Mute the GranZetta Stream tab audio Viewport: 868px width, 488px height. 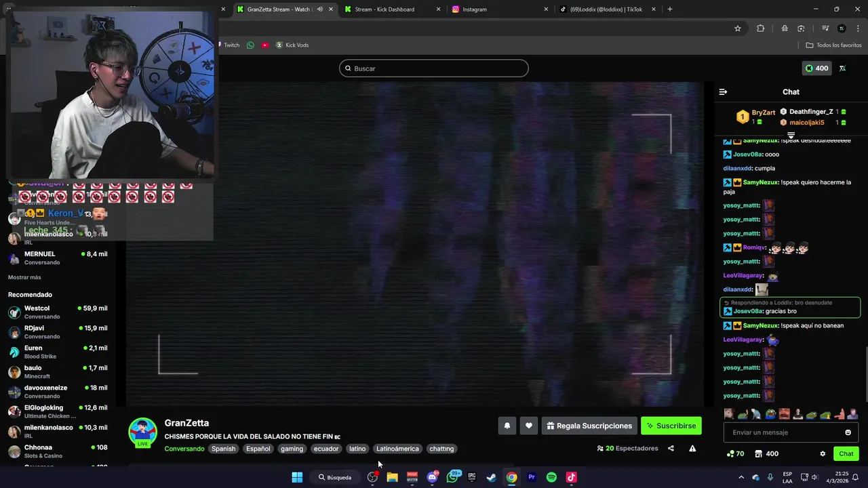[x=319, y=9]
